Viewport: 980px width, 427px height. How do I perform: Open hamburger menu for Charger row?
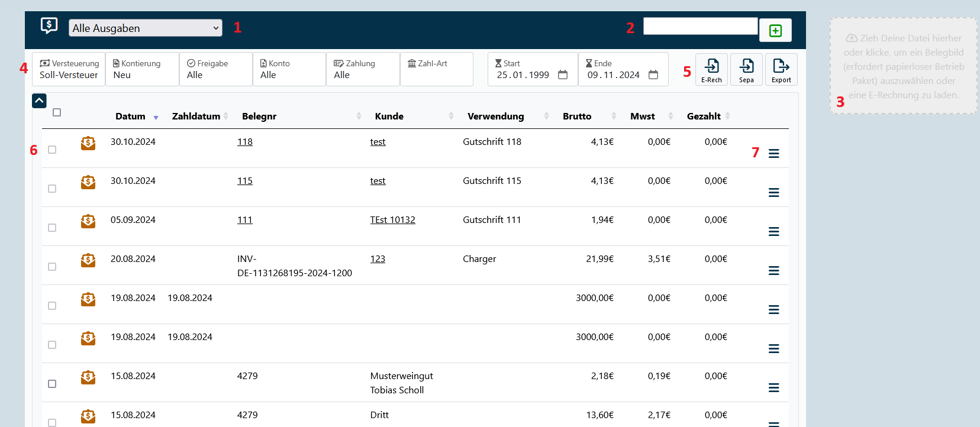point(773,271)
